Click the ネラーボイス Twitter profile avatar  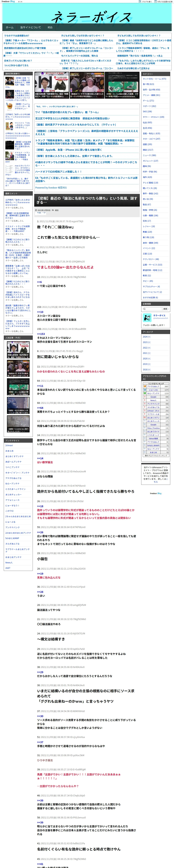[147, 317]
